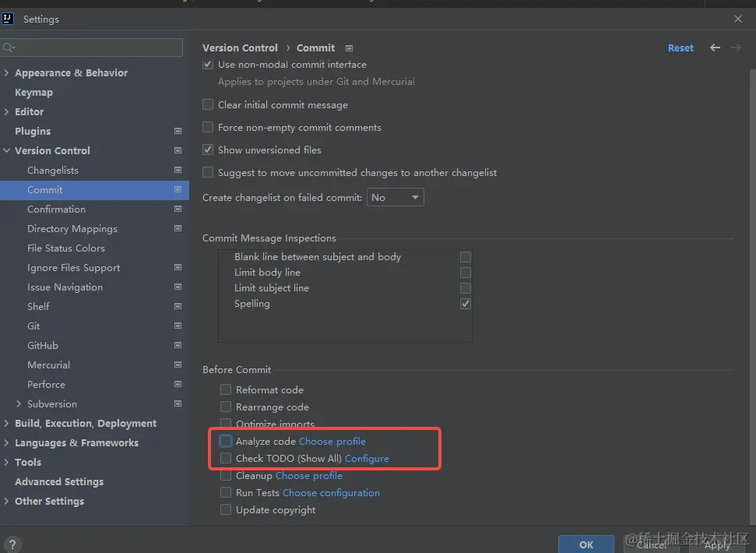This screenshot has height=553, width=756.
Task: Expand the Appearance & Behavior section
Action: 7,73
